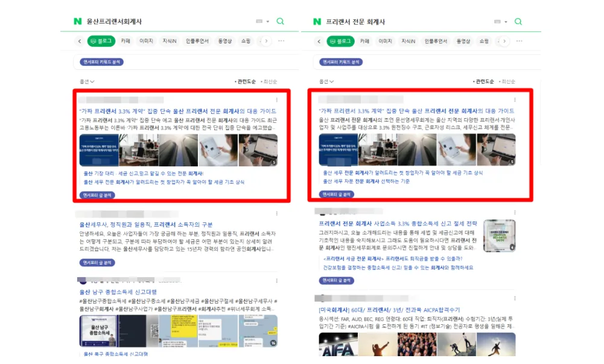604x364 pixels.
Task: Open the AIFA thumbnail under the [미국회계사] post
Action: click(339, 344)
